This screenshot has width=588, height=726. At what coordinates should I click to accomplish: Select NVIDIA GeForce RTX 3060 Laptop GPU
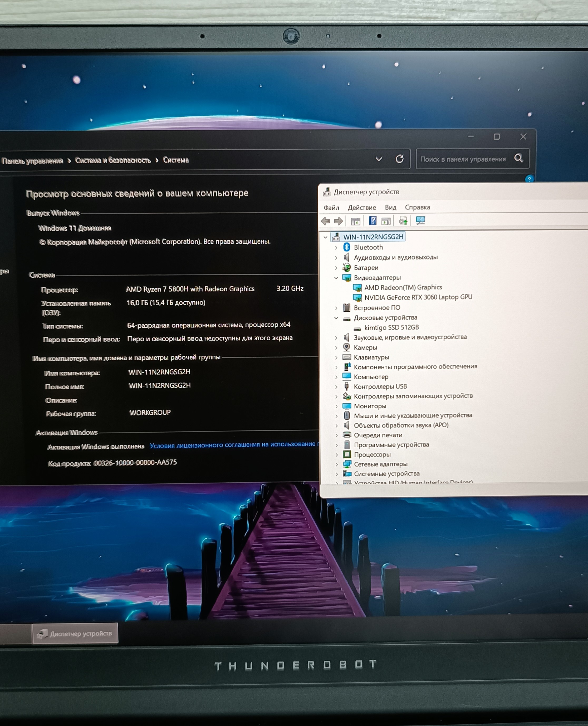418,297
